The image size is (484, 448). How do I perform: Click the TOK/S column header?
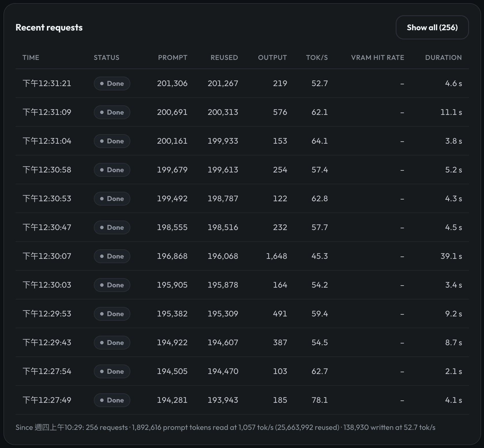click(317, 58)
